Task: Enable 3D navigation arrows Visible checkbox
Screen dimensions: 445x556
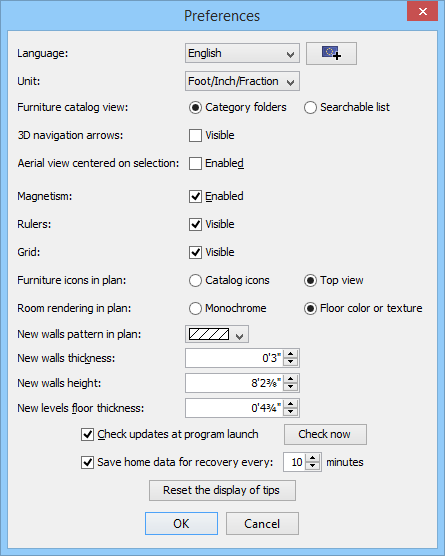Action: pos(195,135)
